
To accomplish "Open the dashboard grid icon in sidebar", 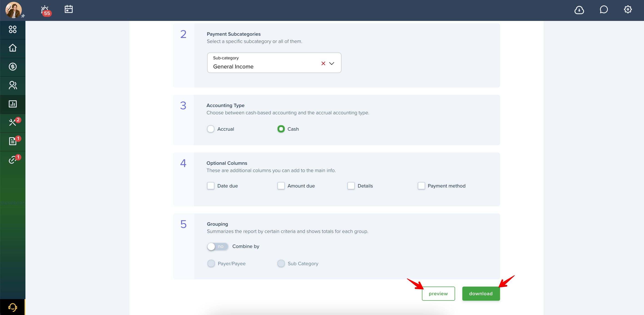I will click(x=12, y=30).
